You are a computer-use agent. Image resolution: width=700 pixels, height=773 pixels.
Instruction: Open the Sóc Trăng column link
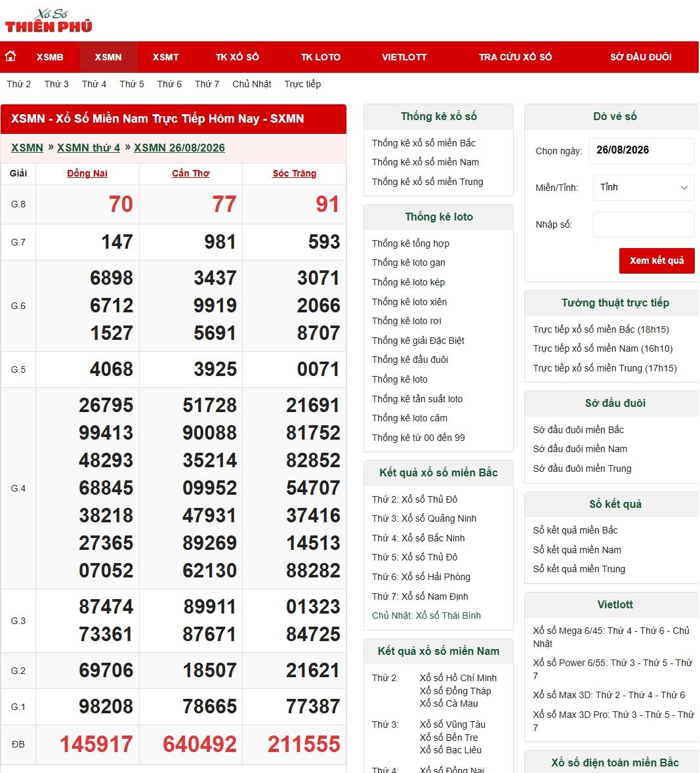coord(295,173)
